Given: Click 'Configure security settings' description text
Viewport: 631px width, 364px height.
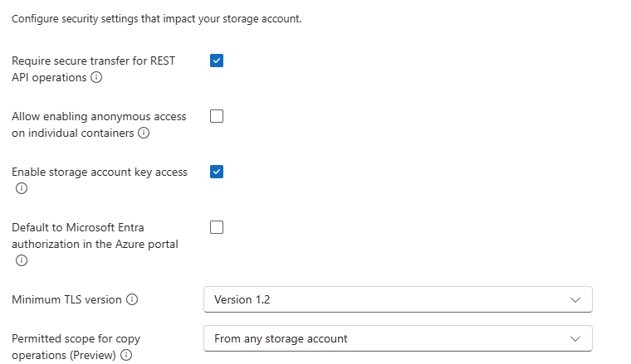Looking at the screenshot, I should pyautogui.click(x=157, y=19).
